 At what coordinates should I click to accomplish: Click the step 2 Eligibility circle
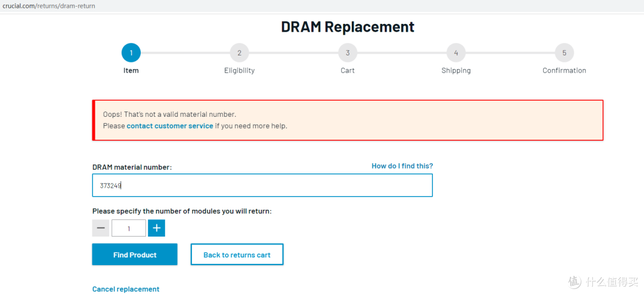[x=239, y=52]
